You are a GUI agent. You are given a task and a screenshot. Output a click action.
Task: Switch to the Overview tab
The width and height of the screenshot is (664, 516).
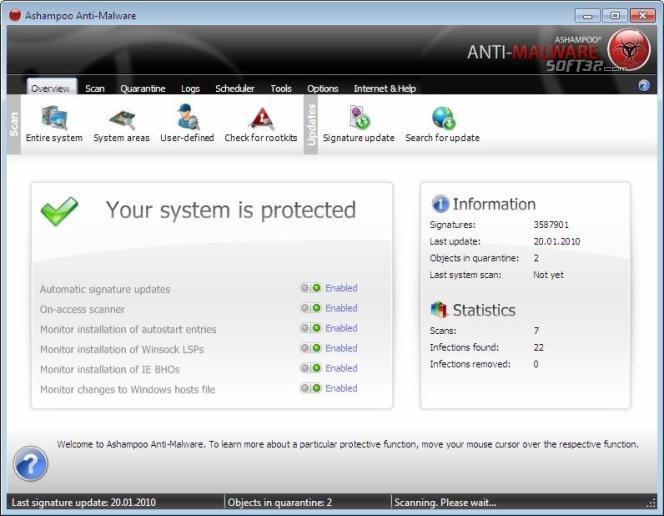tap(51, 87)
